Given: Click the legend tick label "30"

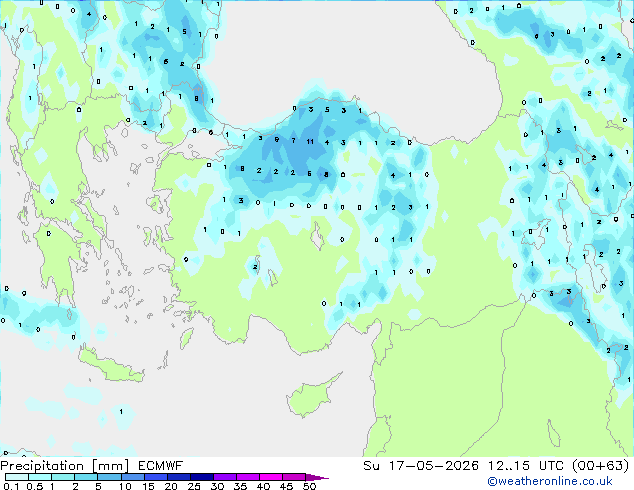Looking at the screenshot, I should (217, 486).
